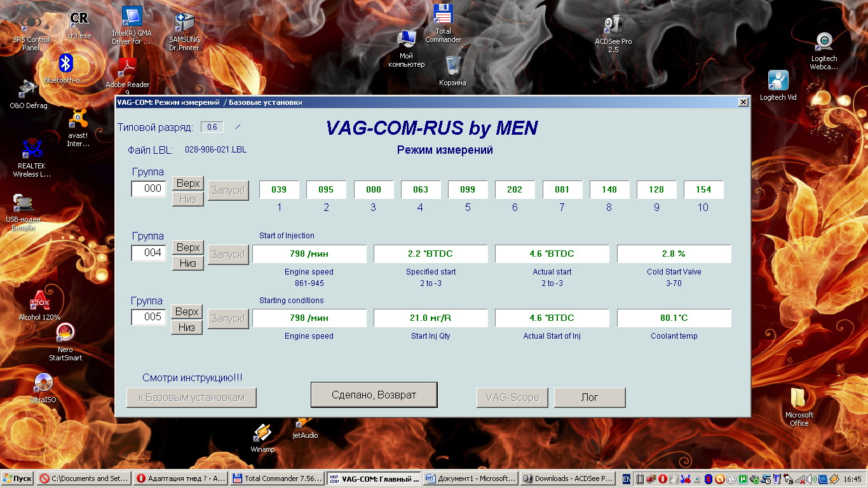Click group 000 value field 10 showing 154
Image resolution: width=868 pixels, height=488 pixels.
pos(703,189)
